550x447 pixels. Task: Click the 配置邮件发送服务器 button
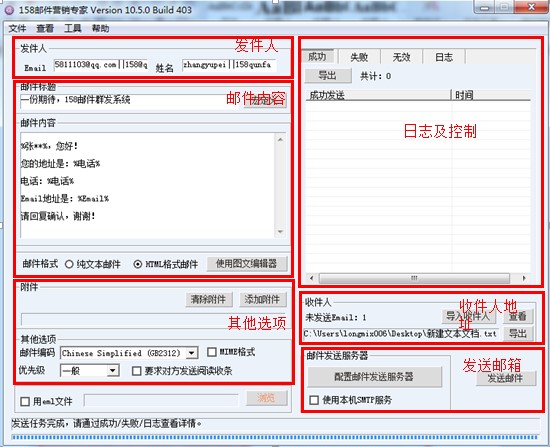click(x=374, y=377)
